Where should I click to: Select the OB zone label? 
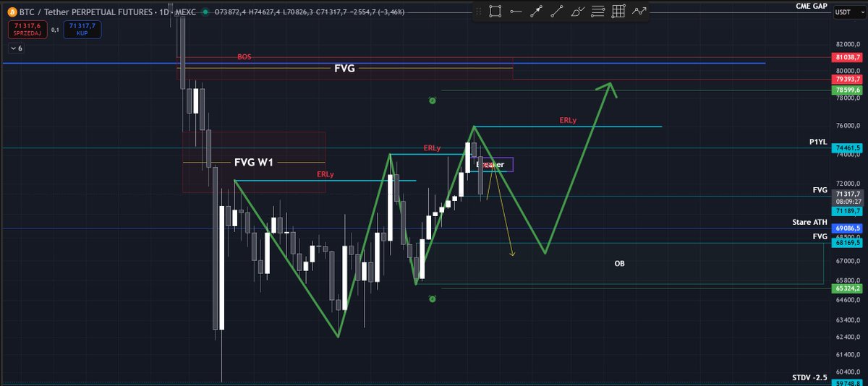[x=619, y=264]
